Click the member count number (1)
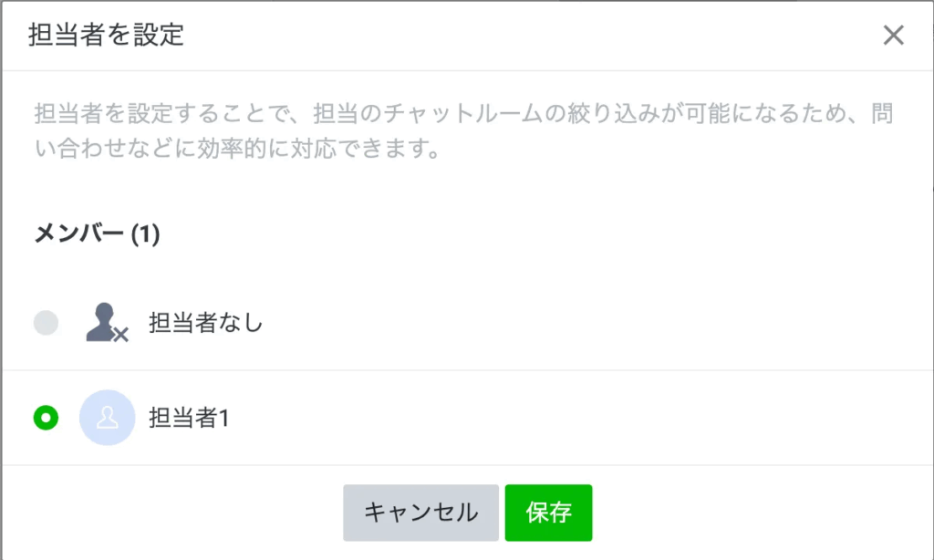This screenshot has width=934, height=560. [x=146, y=234]
